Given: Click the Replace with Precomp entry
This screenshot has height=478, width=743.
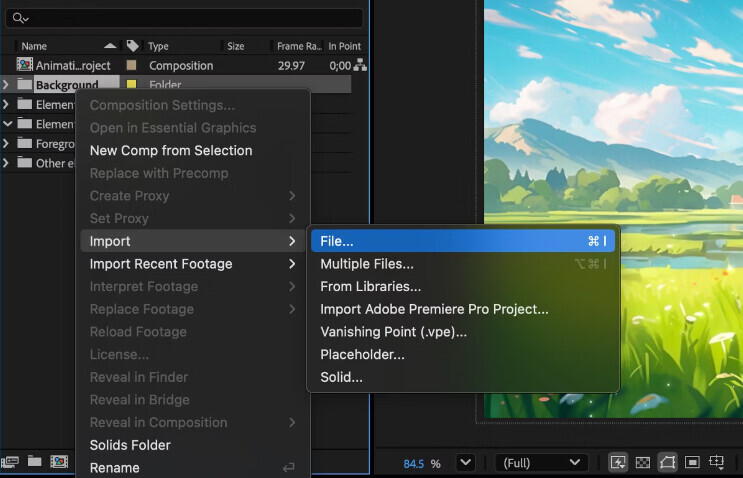Looking at the screenshot, I should [159, 173].
